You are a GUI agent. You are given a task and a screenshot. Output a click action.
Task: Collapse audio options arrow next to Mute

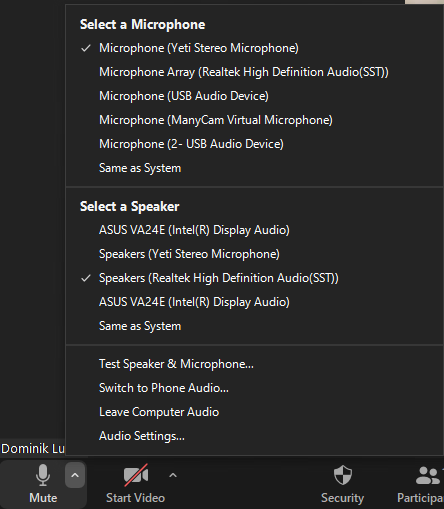75,475
